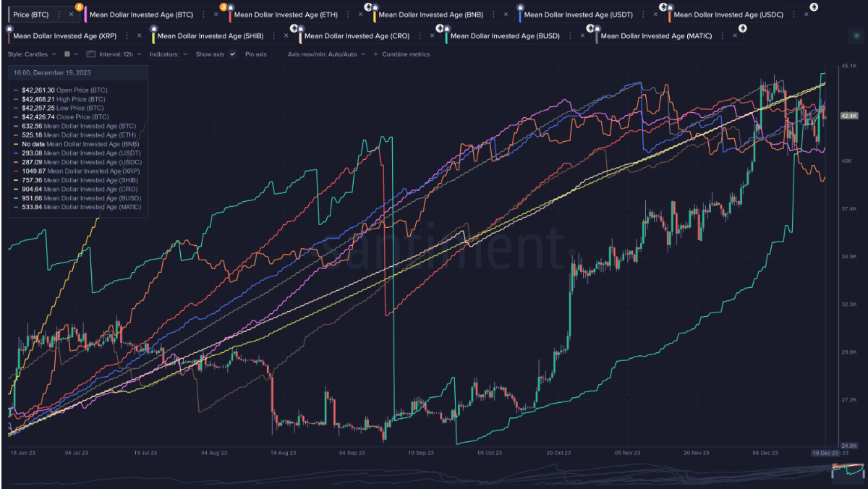Open three-dot menu on Mean Dollar Invested Age (XRP)

click(127, 36)
